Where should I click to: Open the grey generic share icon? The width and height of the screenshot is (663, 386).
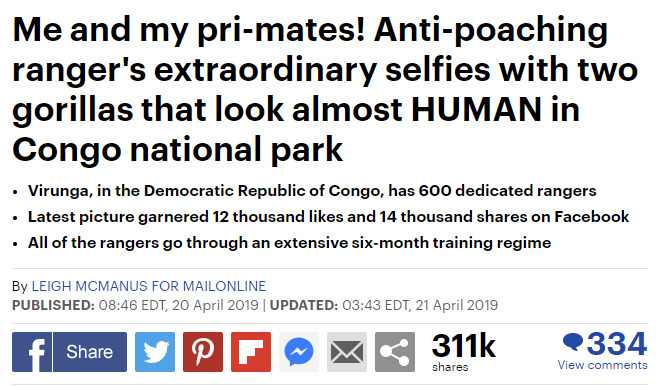(x=395, y=352)
